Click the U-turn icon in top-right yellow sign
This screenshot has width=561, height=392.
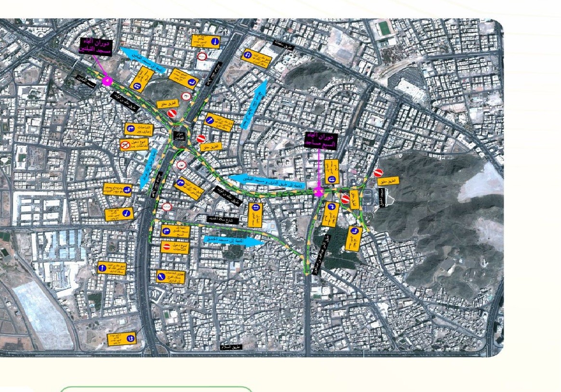[247, 54]
